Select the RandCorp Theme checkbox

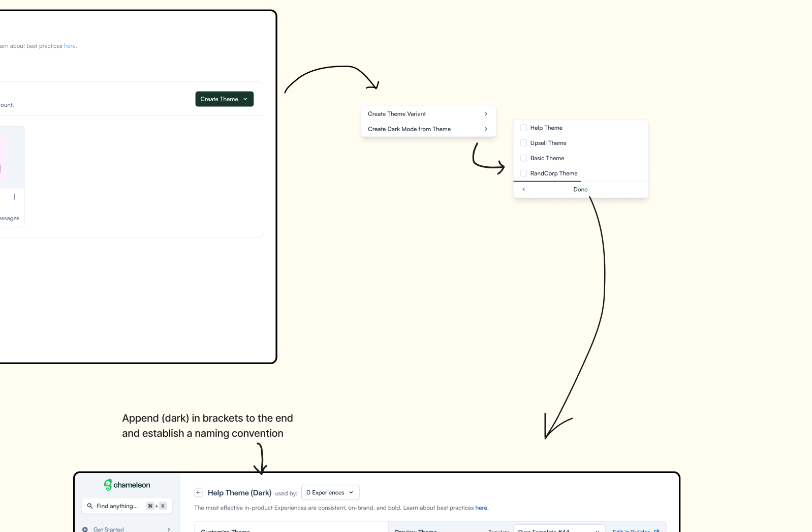(x=523, y=173)
